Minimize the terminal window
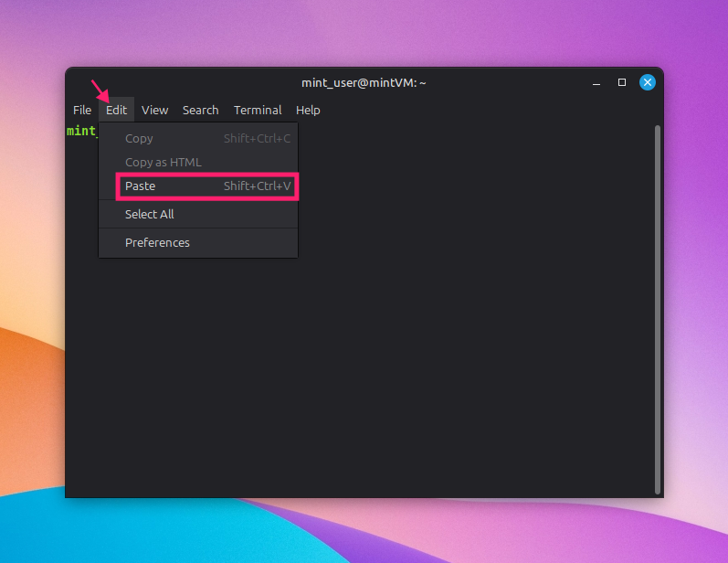728x563 pixels. [x=596, y=82]
